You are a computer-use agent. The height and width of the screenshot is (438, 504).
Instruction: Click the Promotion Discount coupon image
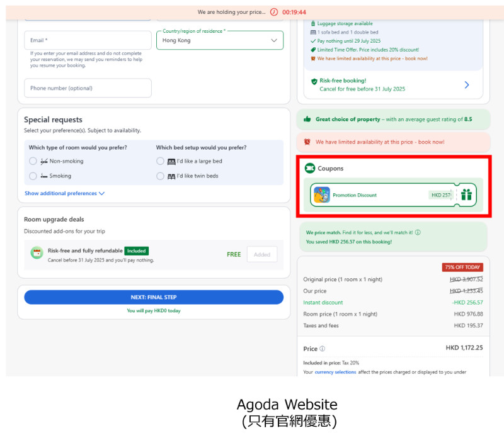click(x=322, y=194)
